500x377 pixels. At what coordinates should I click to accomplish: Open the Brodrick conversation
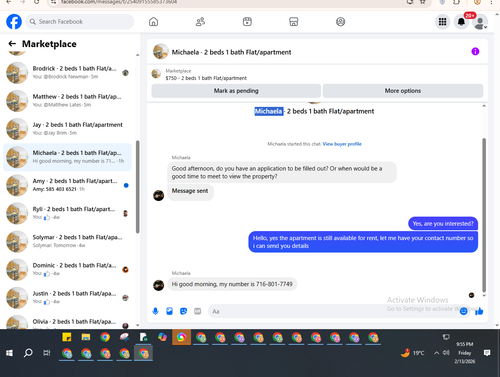(68, 73)
